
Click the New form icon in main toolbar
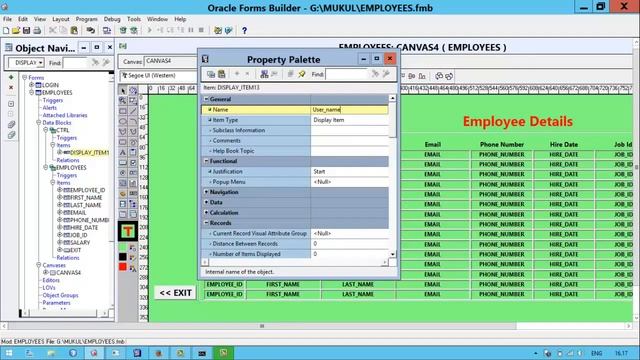[6, 31]
